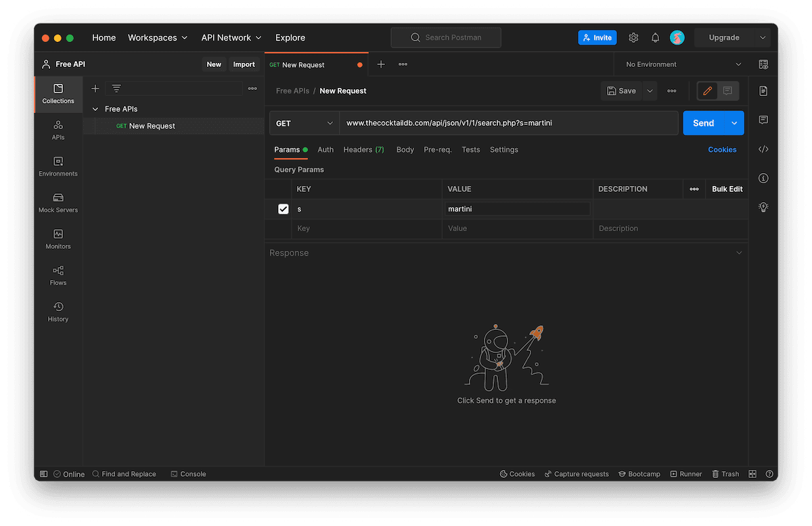This screenshot has width=812, height=526.
Task: Click the Import button
Action: click(x=244, y=64)
